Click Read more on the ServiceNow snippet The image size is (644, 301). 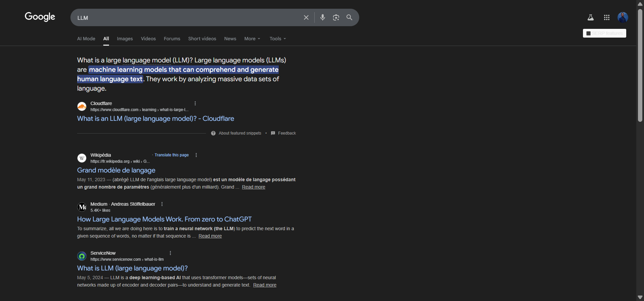[265, 285]
